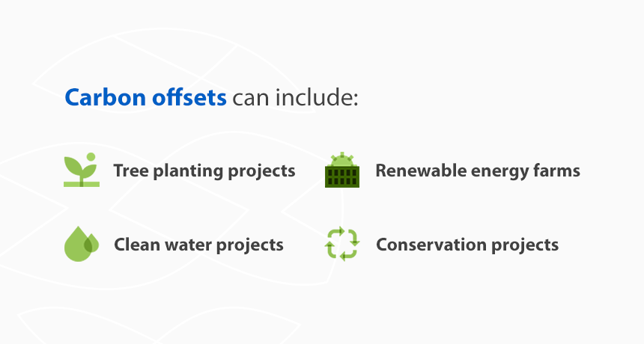Click the word "planting" beside the sprout
644x344 pixels.
180,171
